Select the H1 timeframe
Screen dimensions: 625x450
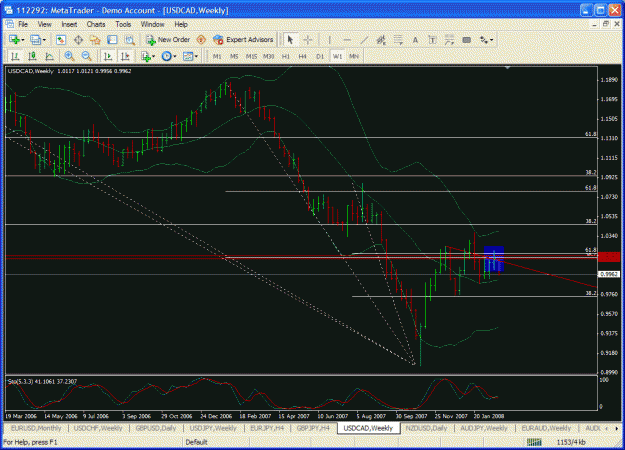point(286,57)
